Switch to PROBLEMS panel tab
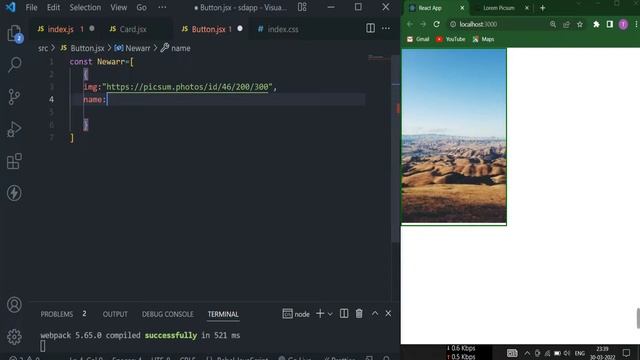The width and height of the screenshot is (640, 360). coord(57,314)
